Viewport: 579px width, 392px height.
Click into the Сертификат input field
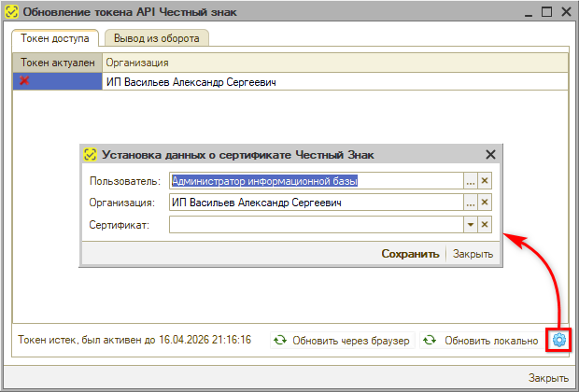click(316, 224)
